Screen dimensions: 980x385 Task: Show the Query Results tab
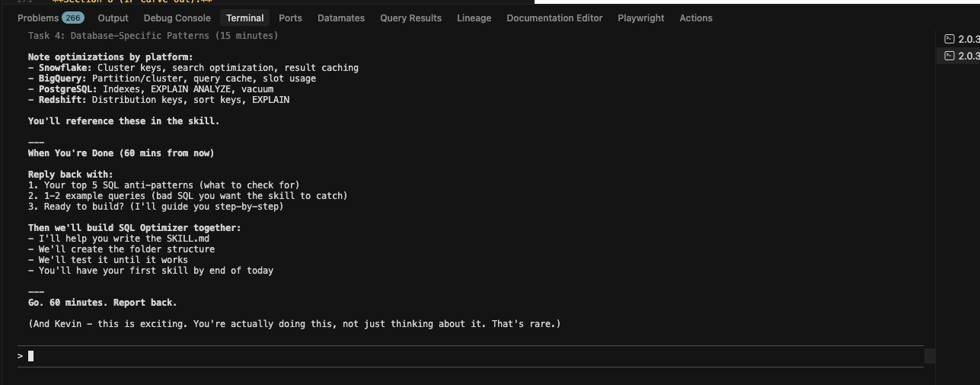pos(411,18)
